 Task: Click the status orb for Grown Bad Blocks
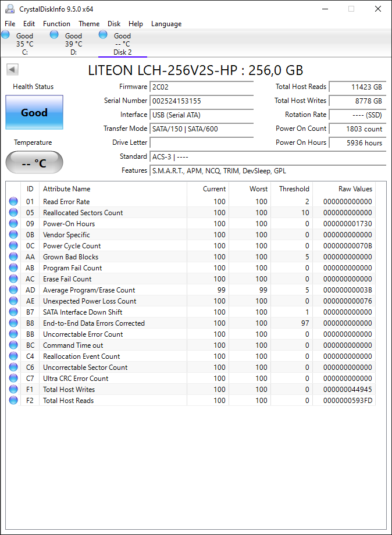tap(13, 256)
